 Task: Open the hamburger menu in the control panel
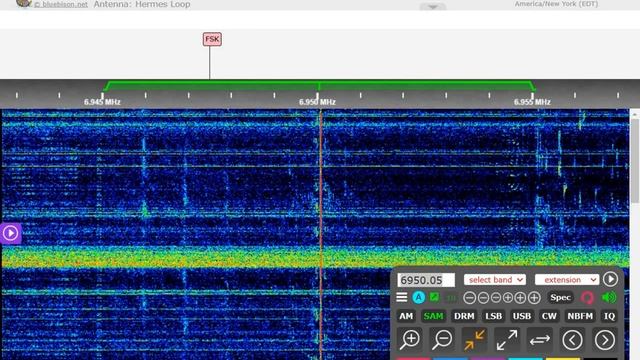[x=402, y=297]
